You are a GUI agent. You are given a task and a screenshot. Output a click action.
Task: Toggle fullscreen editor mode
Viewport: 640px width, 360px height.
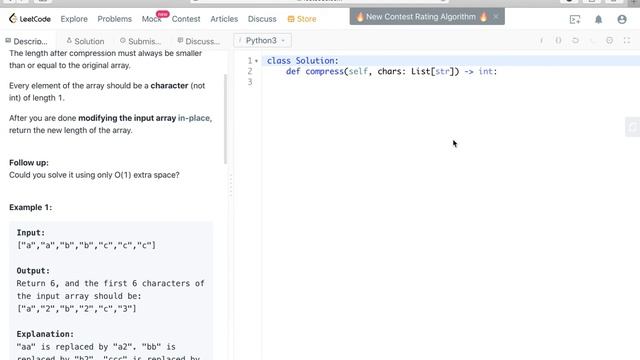(627, 40)
